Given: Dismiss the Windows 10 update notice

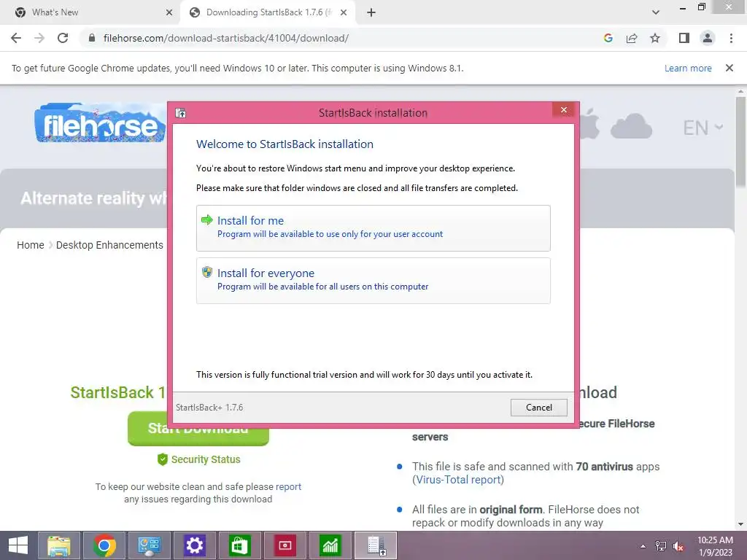Looking at the screenshot, I should tap(729, 68).
